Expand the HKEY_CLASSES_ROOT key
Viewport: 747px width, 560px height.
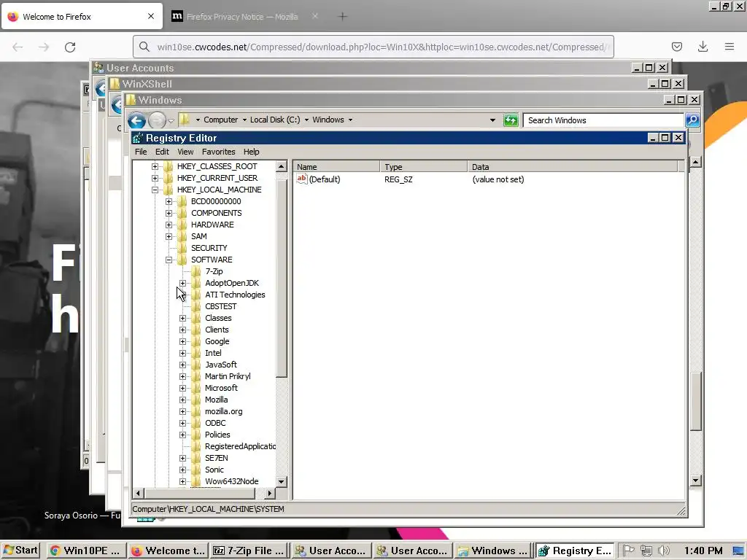(155, 166)
